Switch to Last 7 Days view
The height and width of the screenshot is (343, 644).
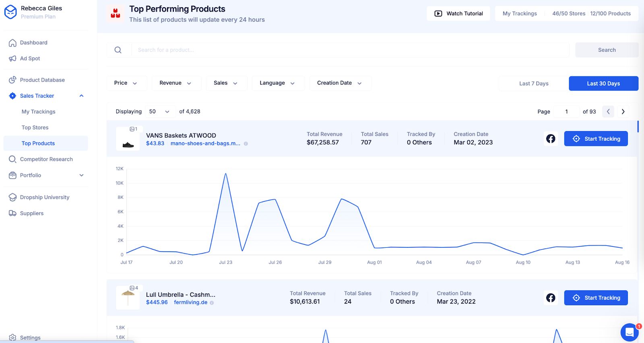pos(533,84)
